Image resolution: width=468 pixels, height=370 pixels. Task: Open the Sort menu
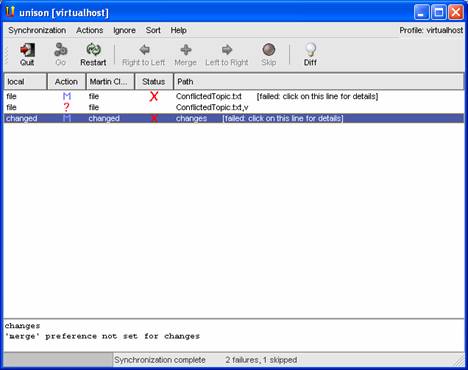[x=153, y=30]
